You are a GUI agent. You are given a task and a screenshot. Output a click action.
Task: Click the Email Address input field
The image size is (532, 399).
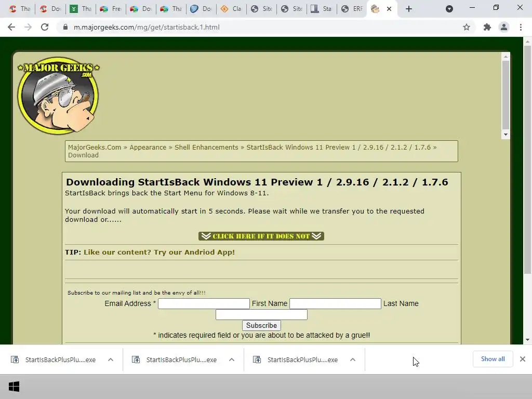coord(204,303)
